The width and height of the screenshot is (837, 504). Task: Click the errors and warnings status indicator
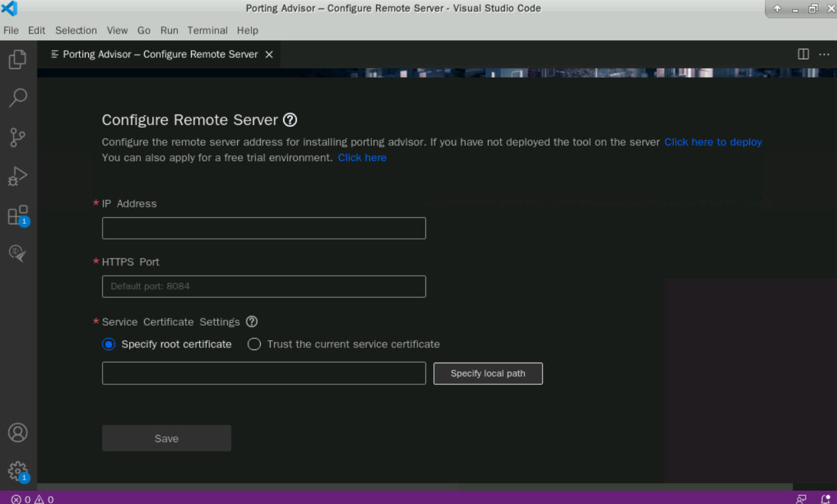coord(32,499)
